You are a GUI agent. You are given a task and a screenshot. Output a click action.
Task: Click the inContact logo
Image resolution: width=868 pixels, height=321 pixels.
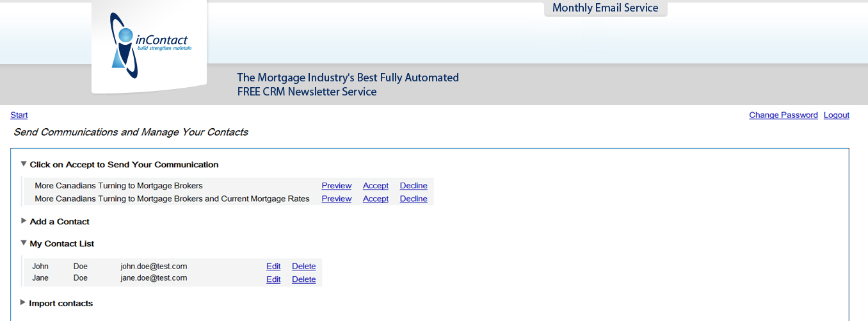tap(151, 45)
